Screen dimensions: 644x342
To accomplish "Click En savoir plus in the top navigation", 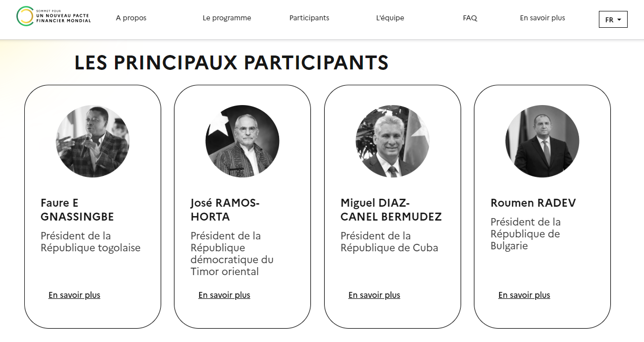I will [x=542, y=18].
